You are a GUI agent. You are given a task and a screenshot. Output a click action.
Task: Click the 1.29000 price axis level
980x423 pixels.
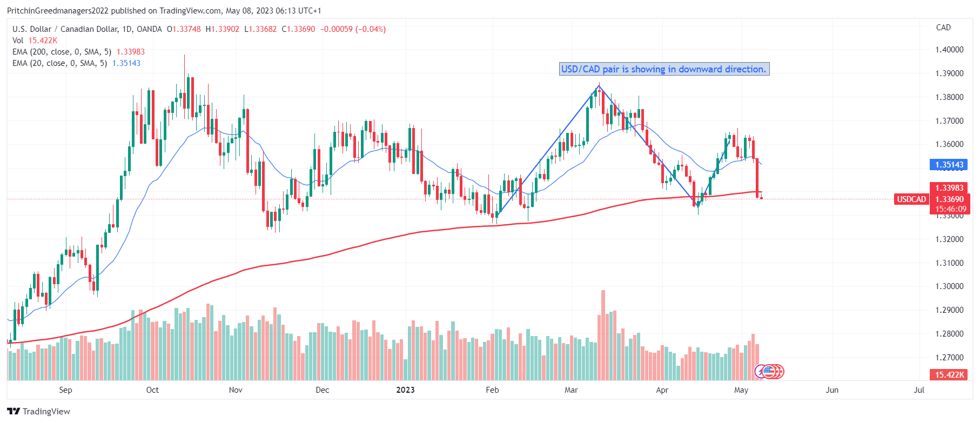point(949,310)
